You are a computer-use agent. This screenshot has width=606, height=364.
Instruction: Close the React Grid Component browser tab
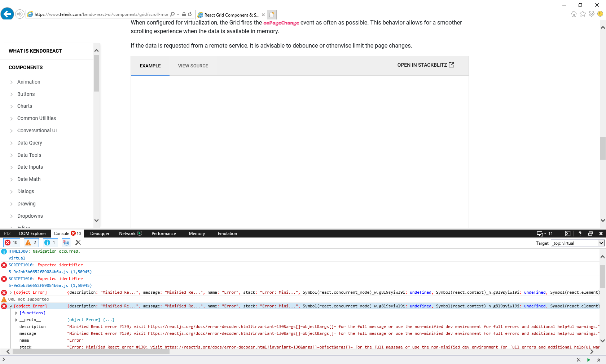[x=263, y=15]
